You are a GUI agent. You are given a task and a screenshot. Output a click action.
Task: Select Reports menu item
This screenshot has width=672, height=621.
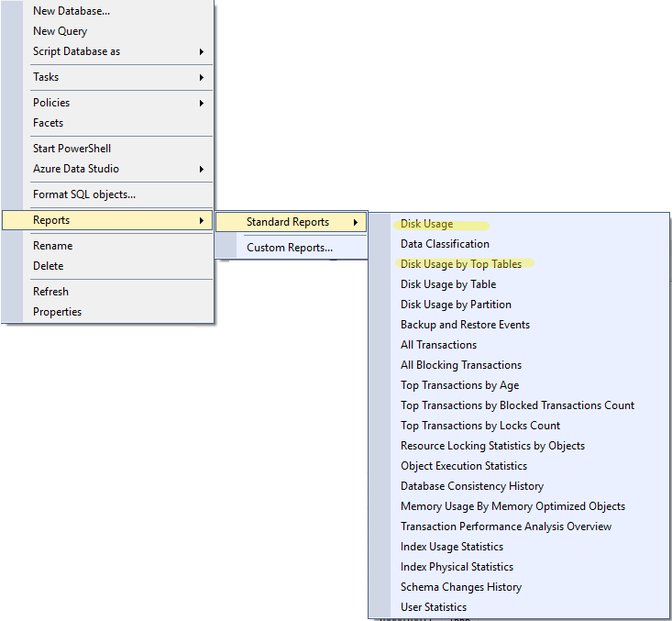click(x=107, y=220)
